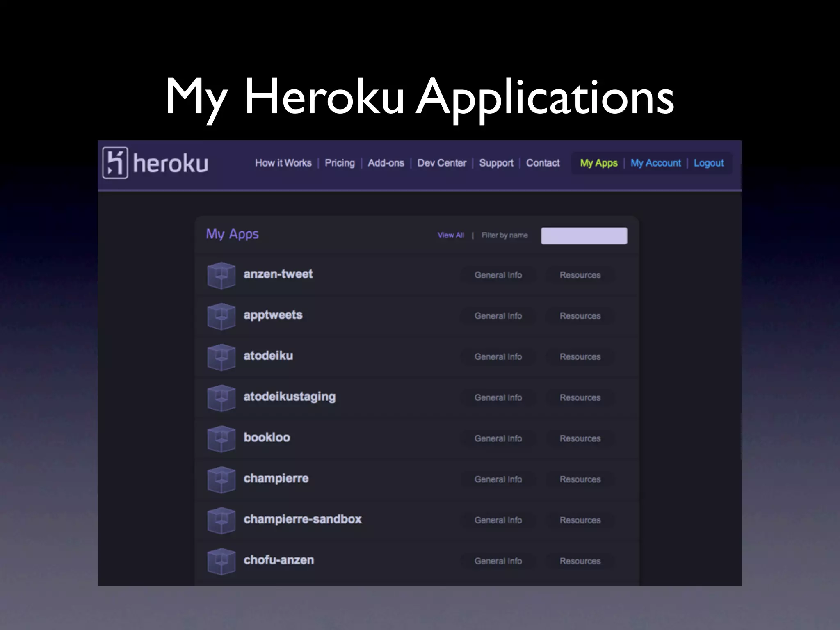The image size is (840, 630).
Task: Click General Info for chofu-anzen
Action: click(498, 561)
